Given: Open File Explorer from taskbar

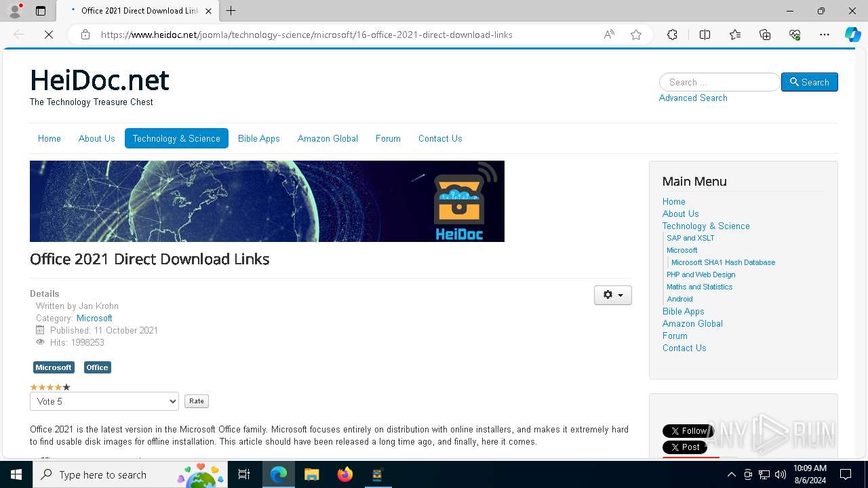Looking at the screenshot, I should [312, 474].
